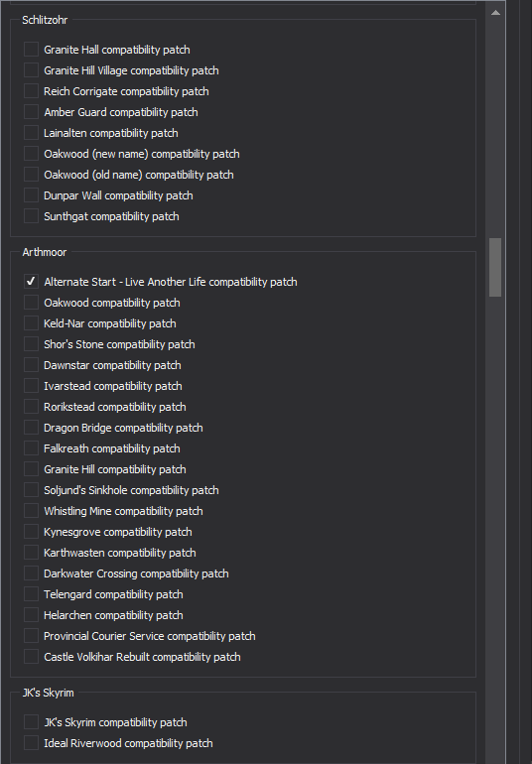
Task: Select Helarchen compatibility patch checkbox
Action: coord(31,614)
